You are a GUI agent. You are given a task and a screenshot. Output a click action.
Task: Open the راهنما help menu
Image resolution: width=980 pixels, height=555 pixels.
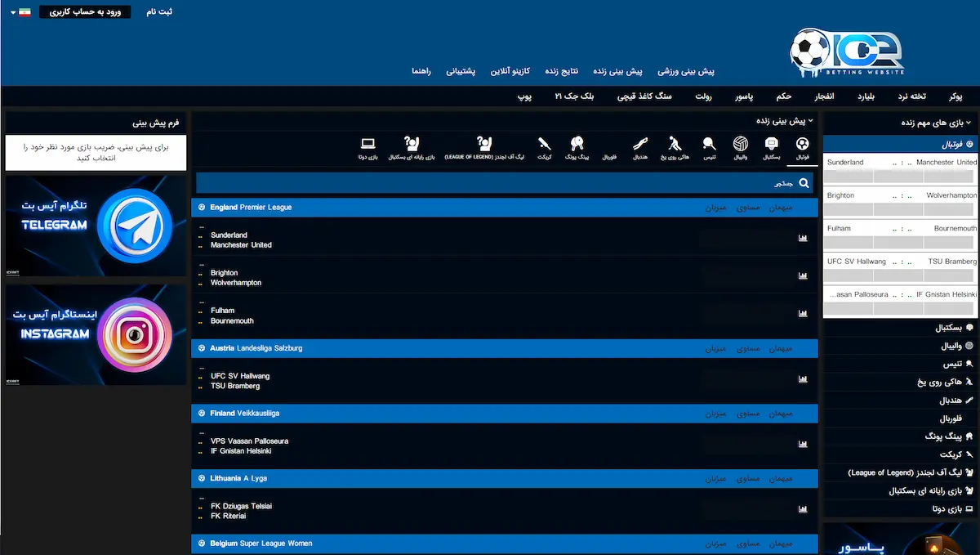tap(421, 72)
